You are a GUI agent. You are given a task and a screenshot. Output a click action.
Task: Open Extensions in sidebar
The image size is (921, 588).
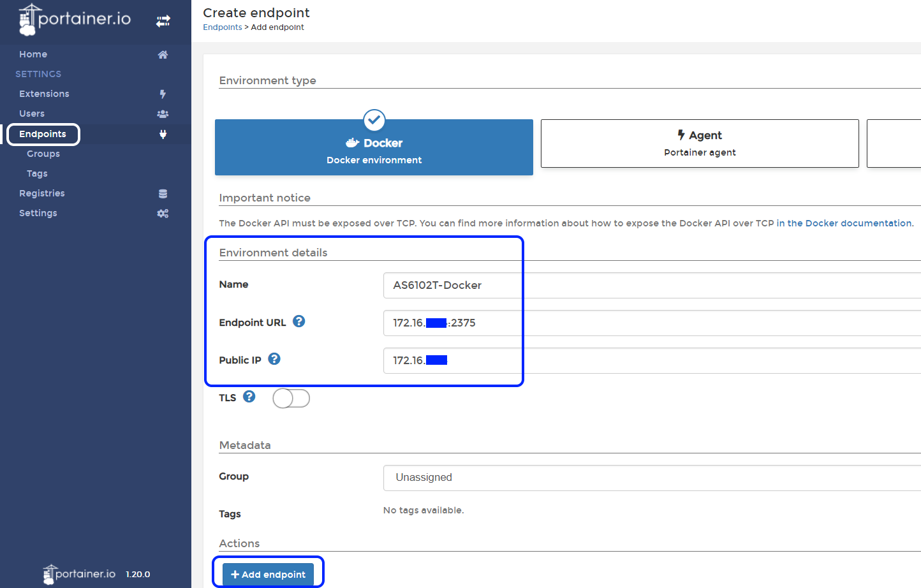coord(44,94)
